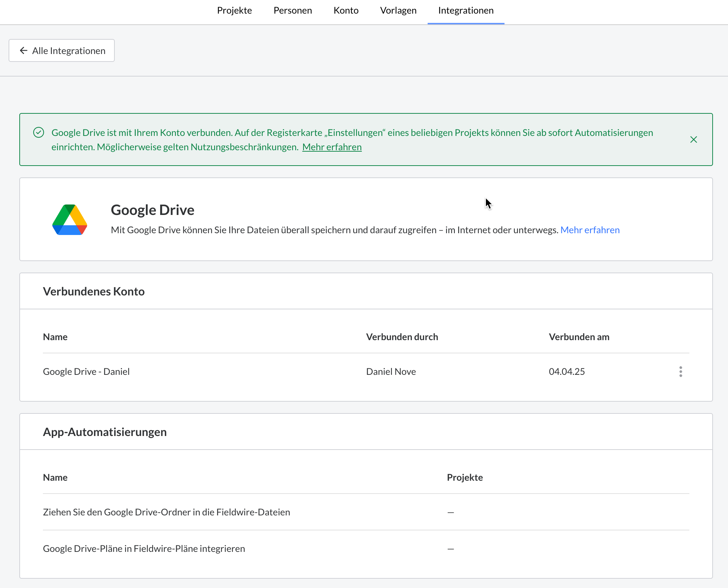Click the Alle Integrationen back button
The height and width of the screenshot is (588, 728).
(62, 50)
